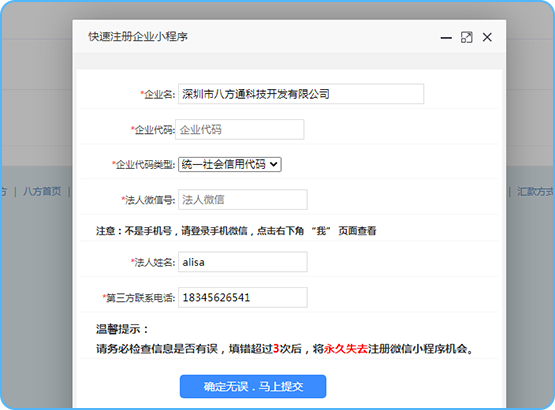Screen dimensions: 555x410
Task: Click the 第三方联系电话 phone number field
Action: (x=243, y=297)
